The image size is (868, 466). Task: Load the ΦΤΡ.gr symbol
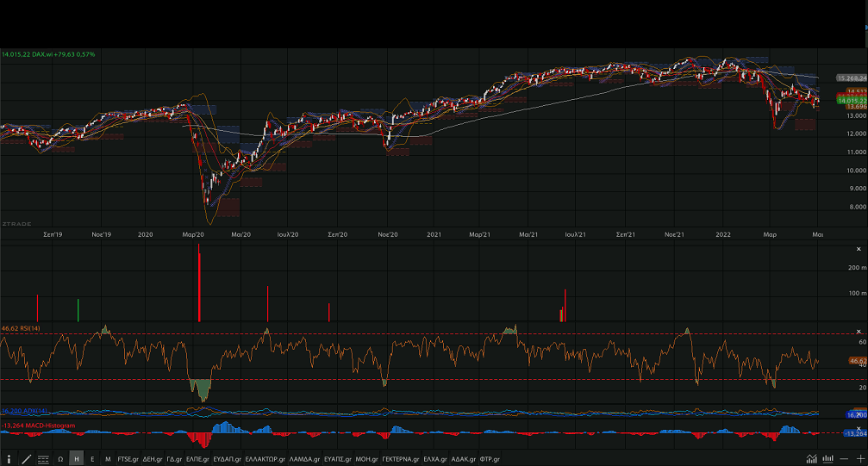coord(490,459)
